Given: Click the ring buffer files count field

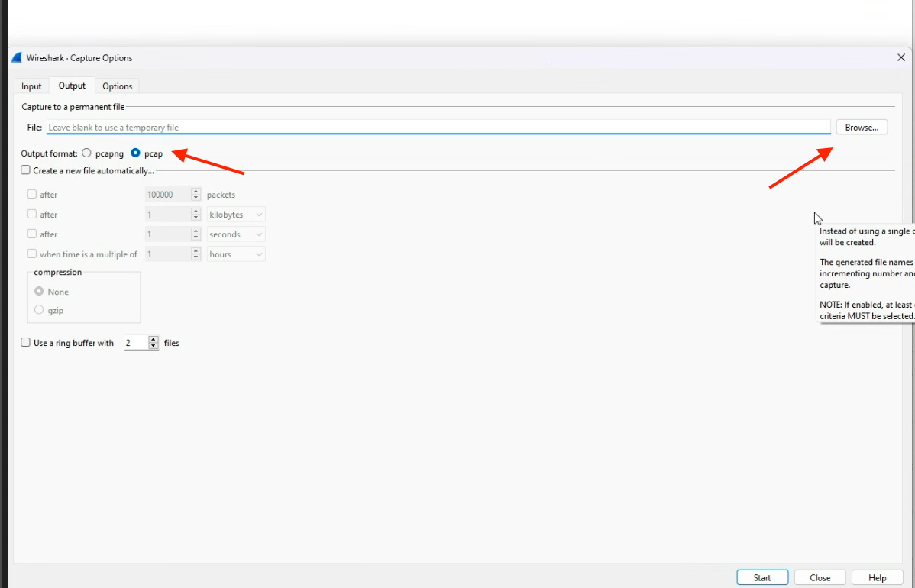Looking at the screenshot, I should (x=136, y=343).
